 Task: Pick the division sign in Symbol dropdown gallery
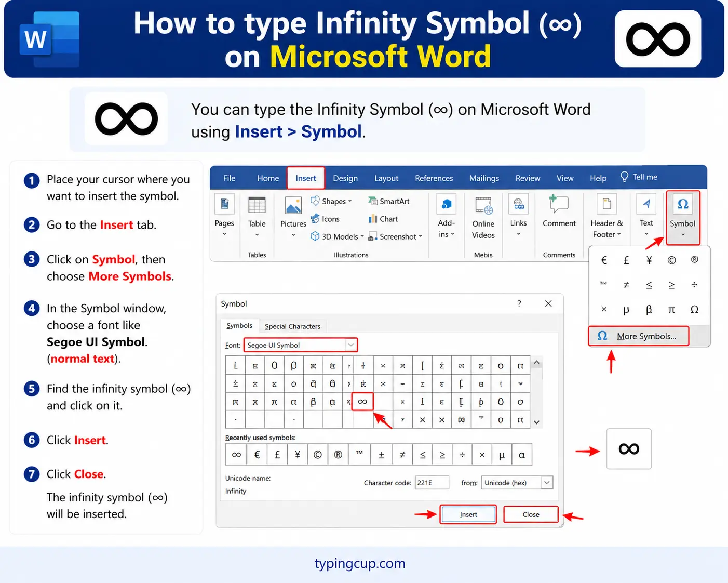coord(694,285)
